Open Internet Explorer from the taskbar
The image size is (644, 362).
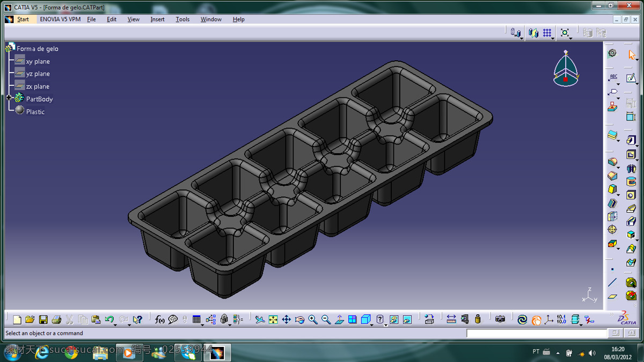coord(42,352)
